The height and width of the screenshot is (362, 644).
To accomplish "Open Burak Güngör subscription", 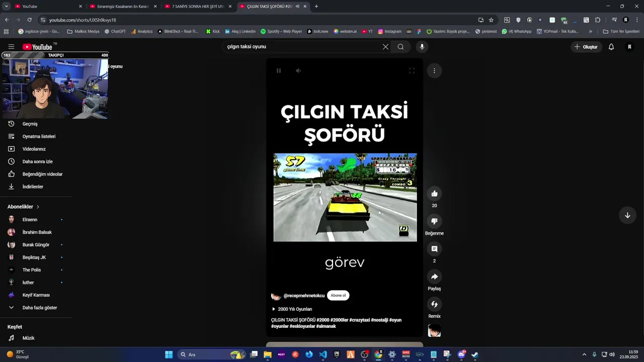I will 36,245.
